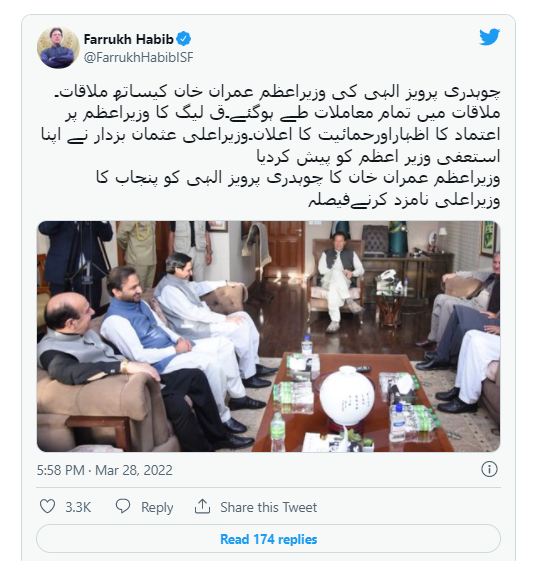
Task: Click the first line of Urdu text
Action: pyautogui.click(x=277, y=92)
